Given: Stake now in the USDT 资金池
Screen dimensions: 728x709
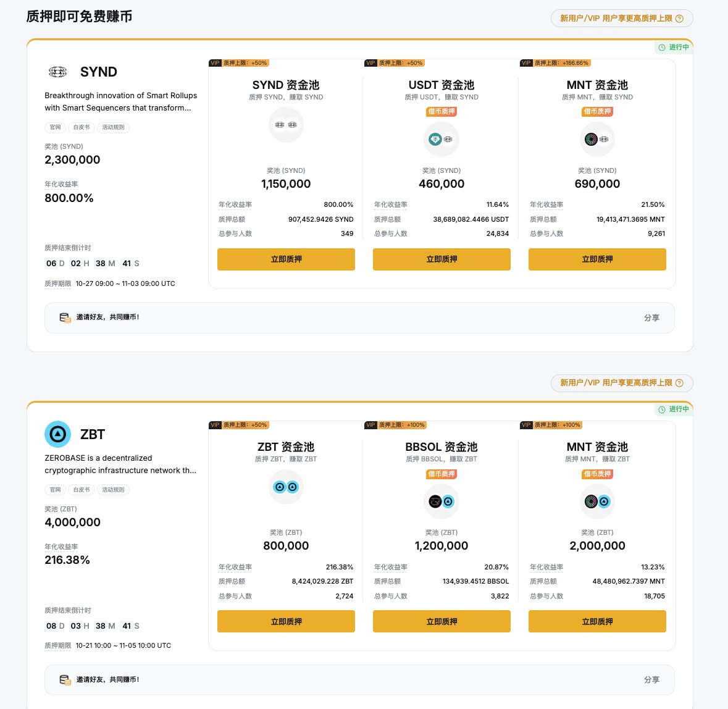Looking at the screenshot, I should click(441, 259).
